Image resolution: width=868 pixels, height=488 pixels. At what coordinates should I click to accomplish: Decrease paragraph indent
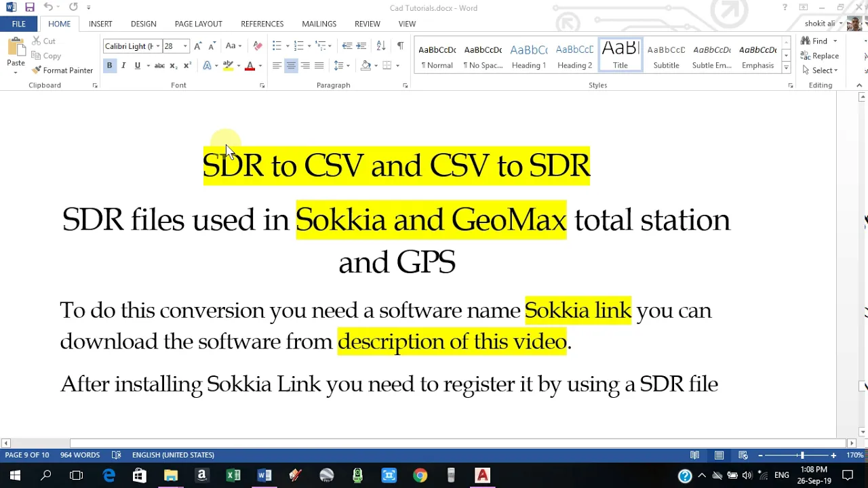pos(347,46)
